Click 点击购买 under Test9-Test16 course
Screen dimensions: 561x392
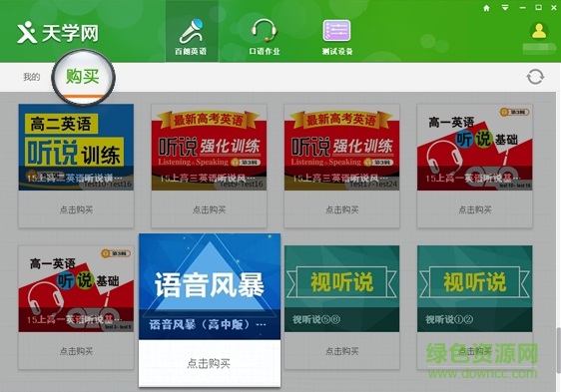pos(209,209)
